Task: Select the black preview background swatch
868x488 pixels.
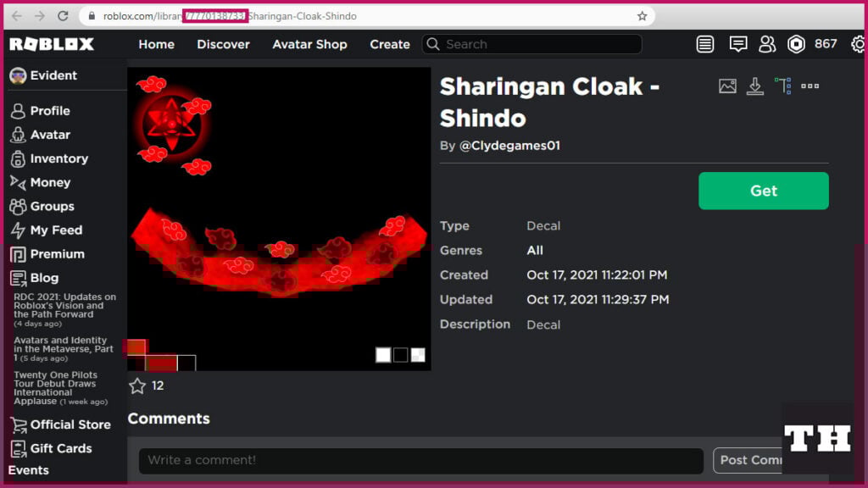Action: point(400,355)
